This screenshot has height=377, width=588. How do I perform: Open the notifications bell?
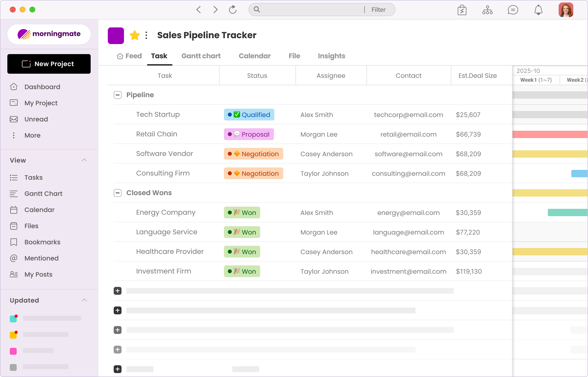538,10
